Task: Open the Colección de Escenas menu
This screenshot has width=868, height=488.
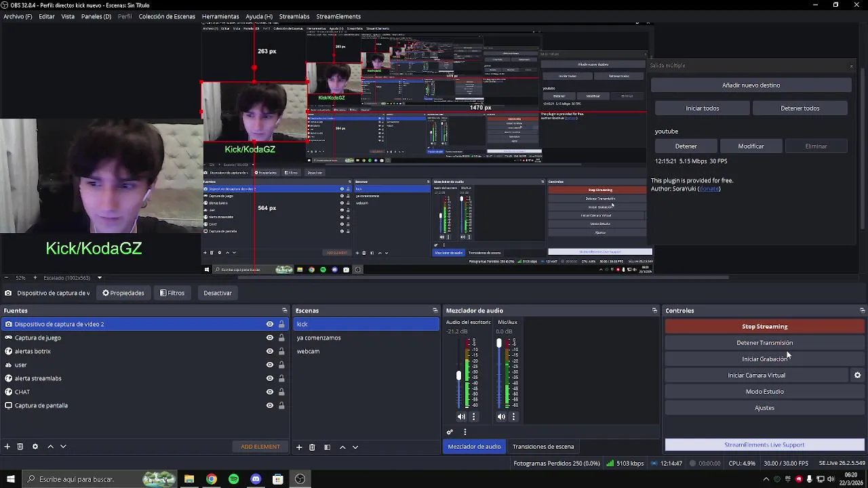Action: (167, 16)
